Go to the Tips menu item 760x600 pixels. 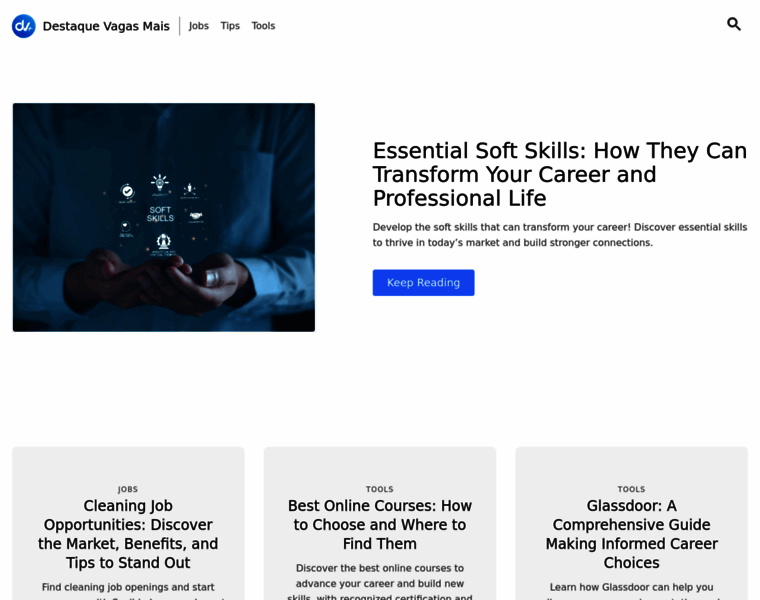230,26
